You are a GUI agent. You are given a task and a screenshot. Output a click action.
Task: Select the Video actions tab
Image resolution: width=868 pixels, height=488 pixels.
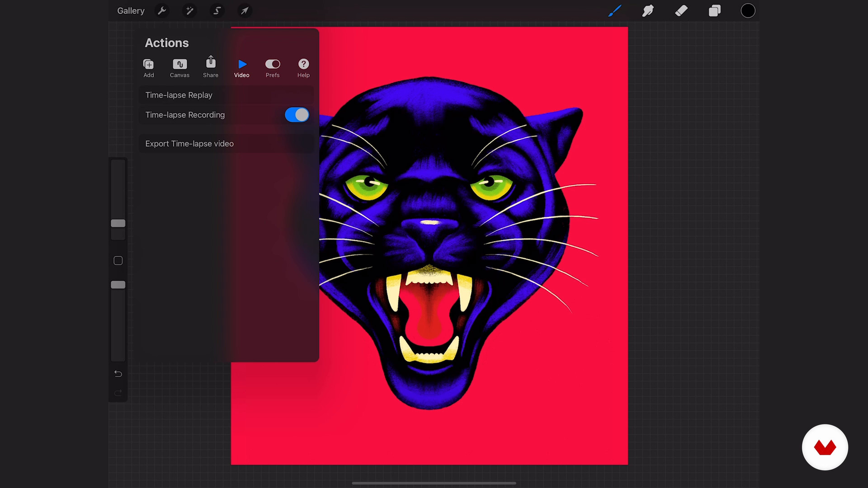[242, 68]
